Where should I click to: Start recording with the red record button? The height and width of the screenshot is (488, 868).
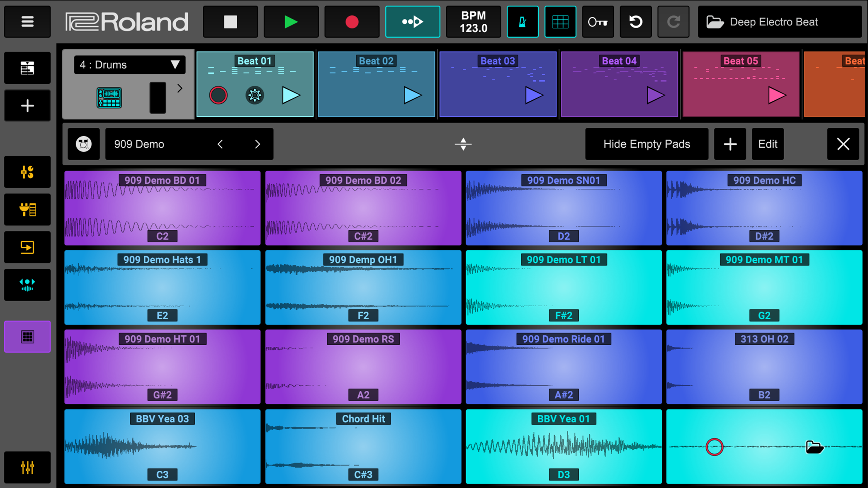352,22
